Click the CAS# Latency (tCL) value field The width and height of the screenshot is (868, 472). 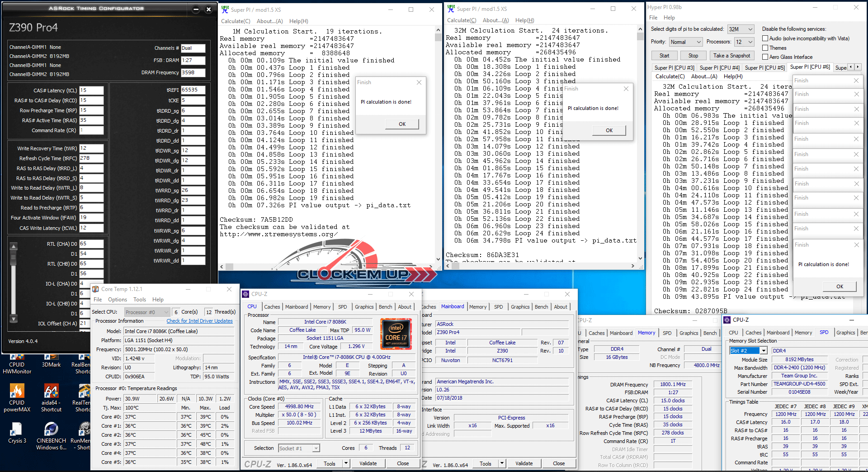tap(91, 91)
